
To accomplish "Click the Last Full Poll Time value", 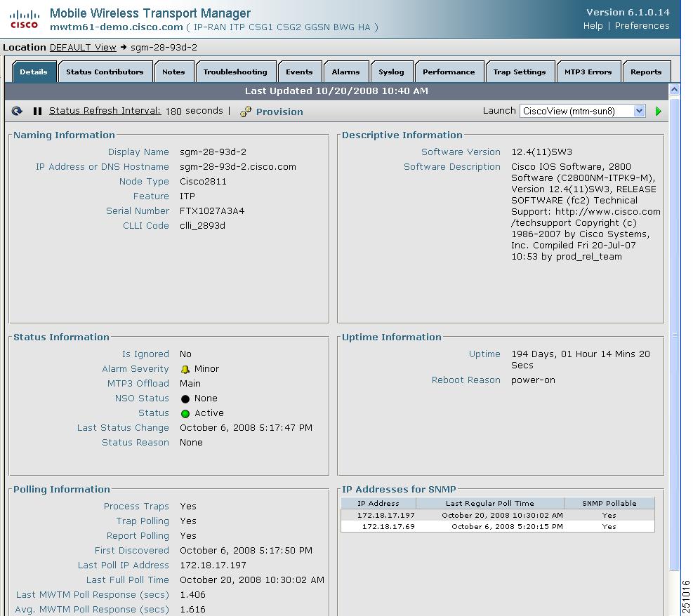I will [x=252, y=580].
